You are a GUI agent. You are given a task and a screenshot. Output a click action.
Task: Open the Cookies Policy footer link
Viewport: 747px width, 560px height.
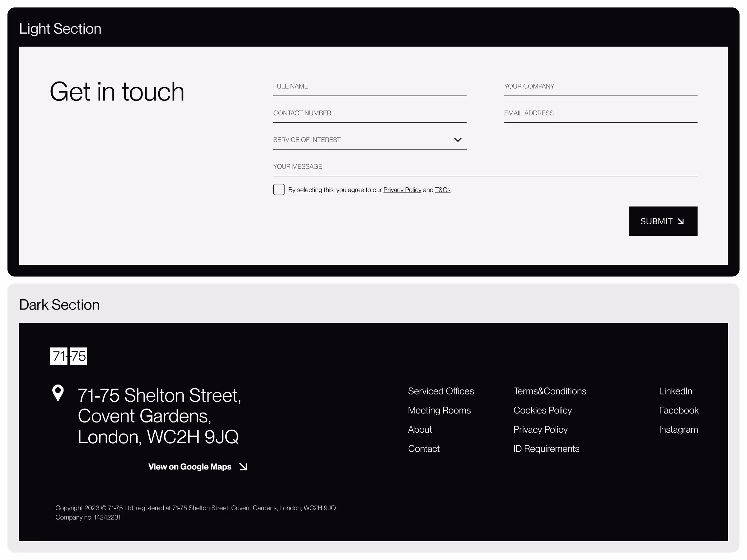(542, 410)
